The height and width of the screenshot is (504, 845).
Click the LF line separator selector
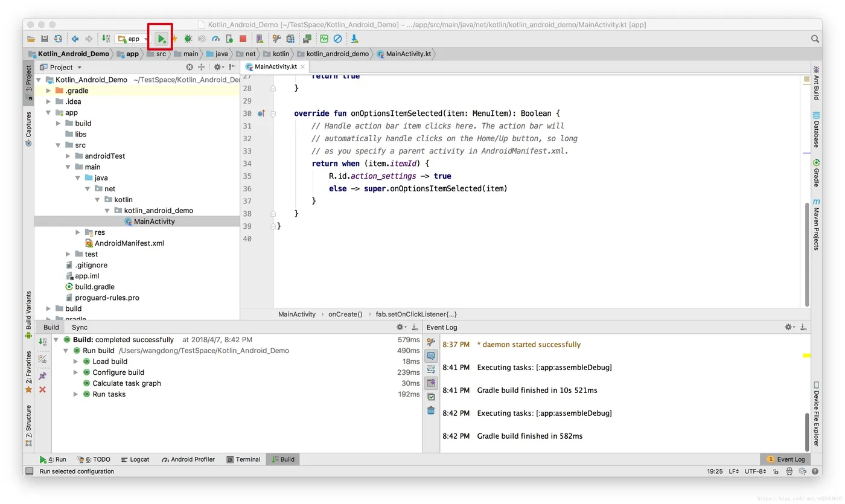tap(735, 471)
